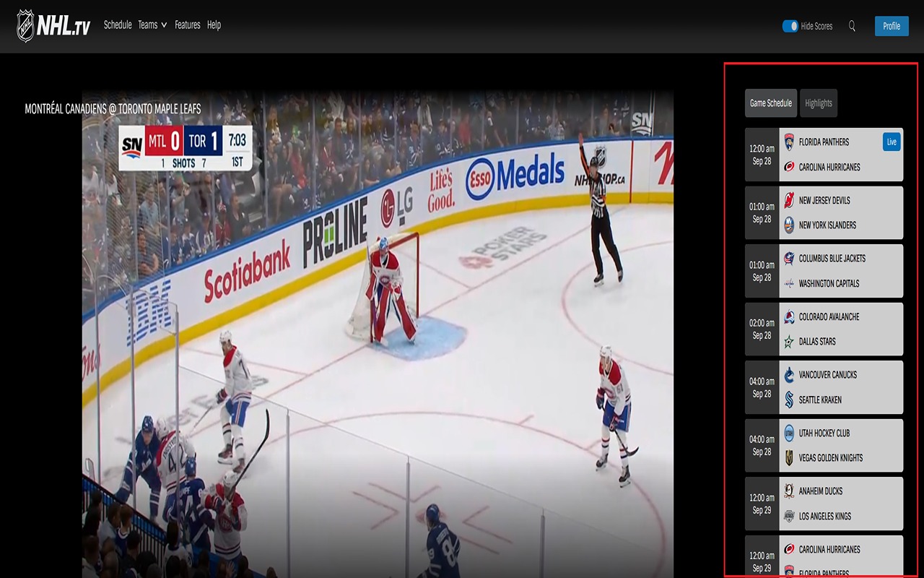The image size is (924, 578).
Task: Click the Live badge on Panthers game
Action: point(892,142)
